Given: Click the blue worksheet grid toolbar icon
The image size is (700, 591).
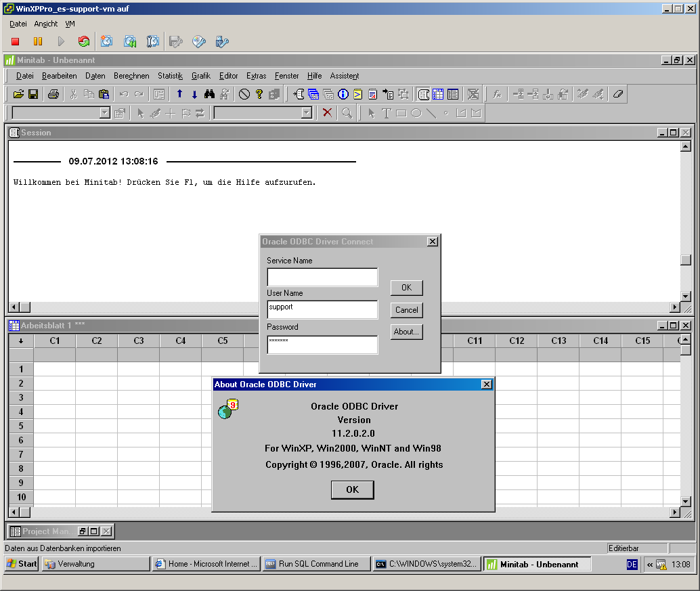Looking at the screenshot, I should tap(438, 94).
